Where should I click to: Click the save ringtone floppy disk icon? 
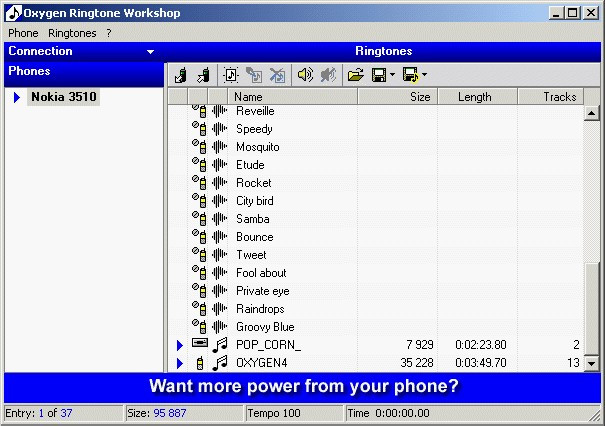point(379,74)
